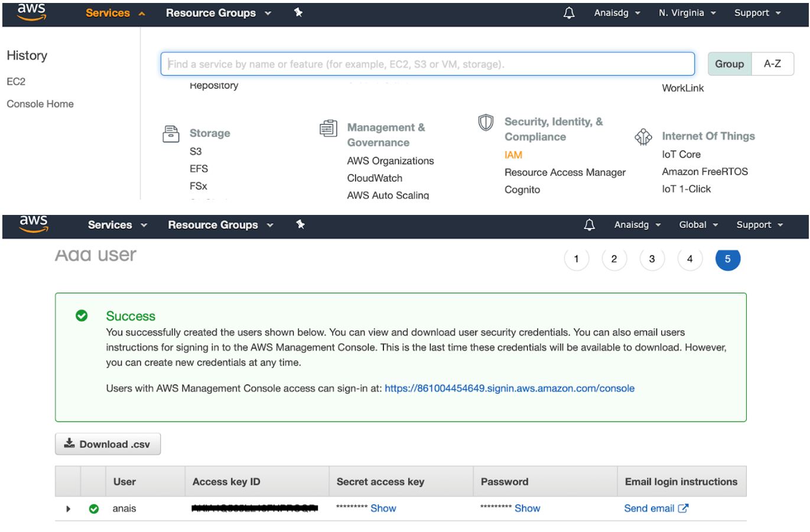The height and width of the screenshot is (532, 810).
Task: Open the Services menu
Action: [x=108, y=12]
